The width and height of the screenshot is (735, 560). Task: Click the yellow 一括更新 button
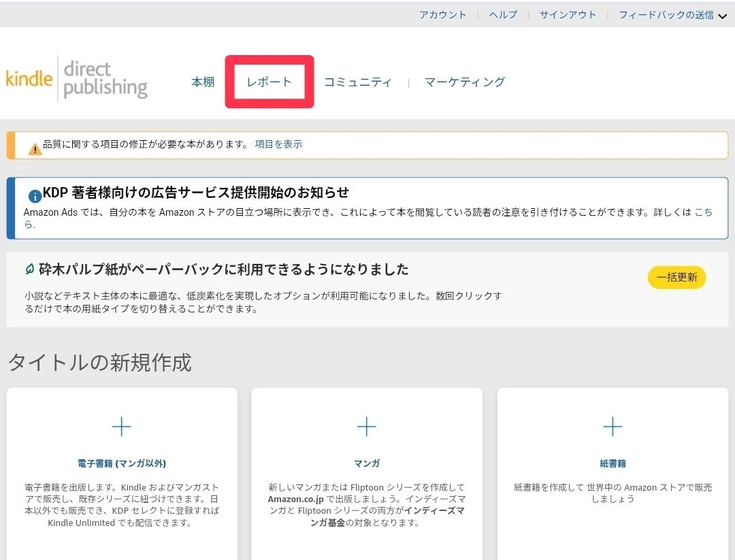point(676,278)
